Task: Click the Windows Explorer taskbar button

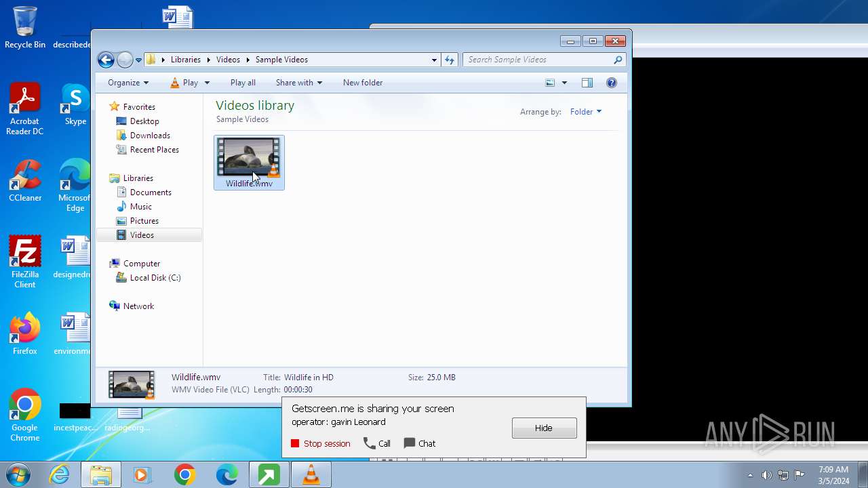Action: click(x=101, y=475)
